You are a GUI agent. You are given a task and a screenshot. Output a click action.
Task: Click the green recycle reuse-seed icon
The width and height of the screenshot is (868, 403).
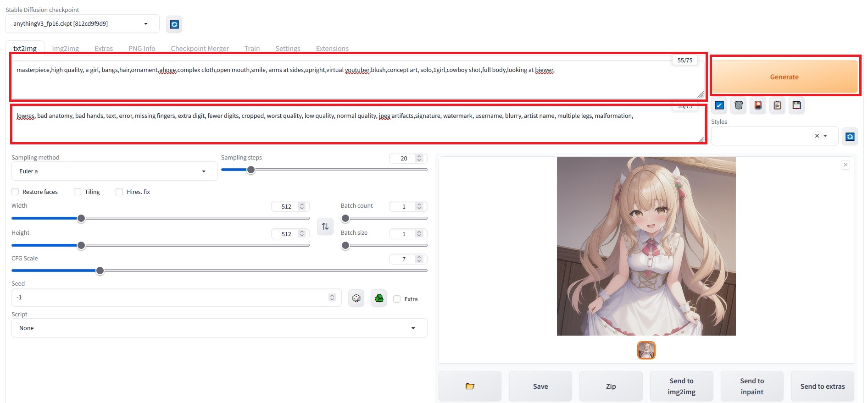pos(379,298)
